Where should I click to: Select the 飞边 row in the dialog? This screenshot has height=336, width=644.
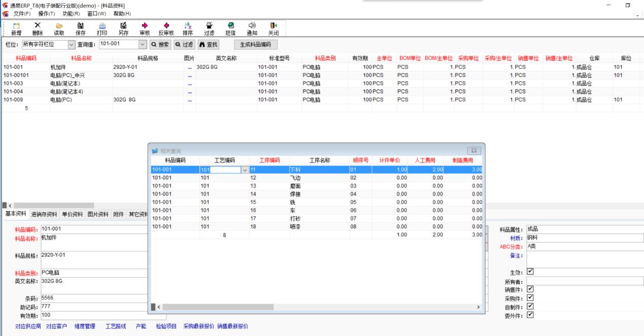pos(316,178)
